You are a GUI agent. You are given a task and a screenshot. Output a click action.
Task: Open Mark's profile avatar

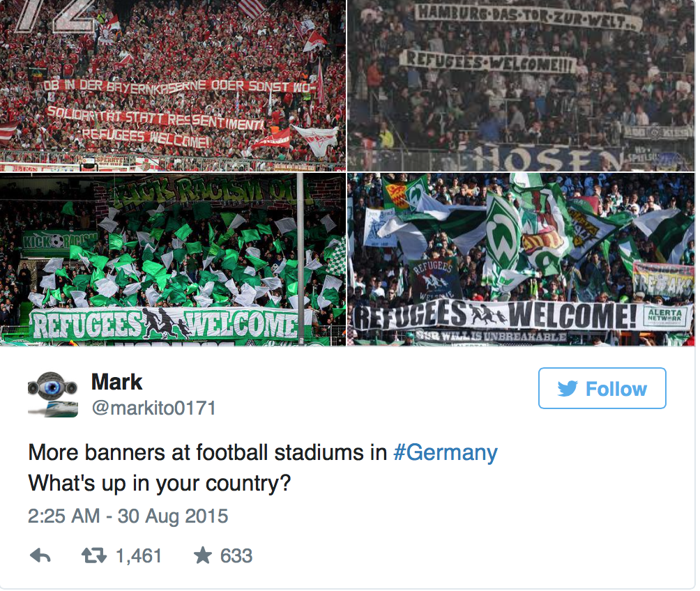tap(53, 393)
